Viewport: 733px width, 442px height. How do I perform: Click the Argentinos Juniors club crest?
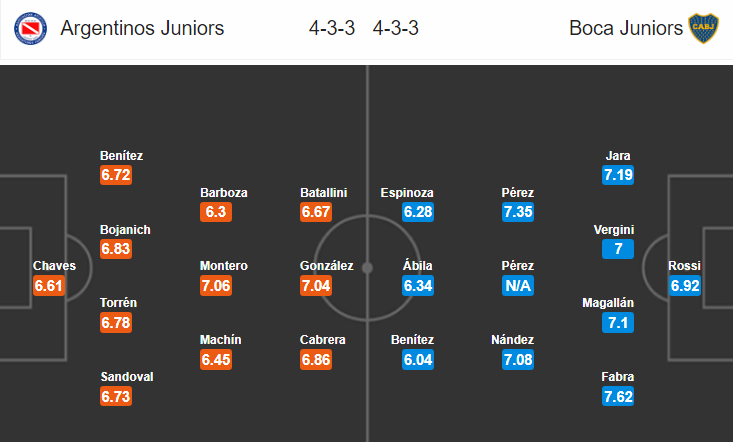pyautogui.click(x=30, y=28)
